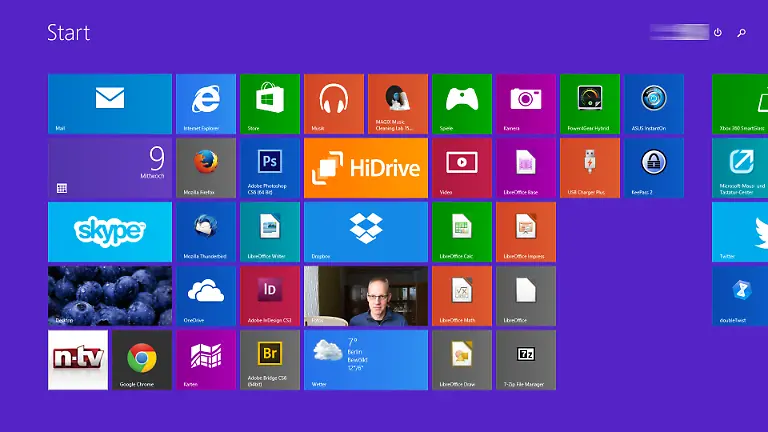Open the Skype tile
Viewport: 768px width, 432px height.
pos(110,232)
